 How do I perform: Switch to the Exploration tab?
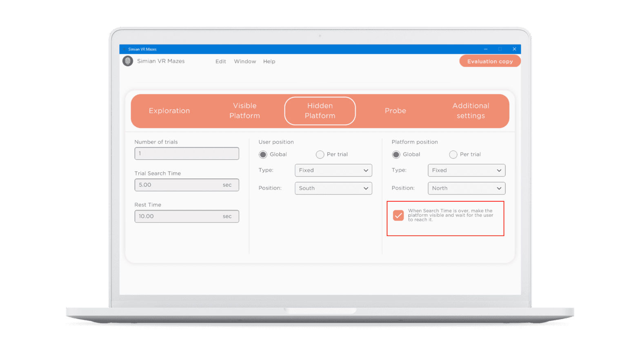click(x=169, y=111)
